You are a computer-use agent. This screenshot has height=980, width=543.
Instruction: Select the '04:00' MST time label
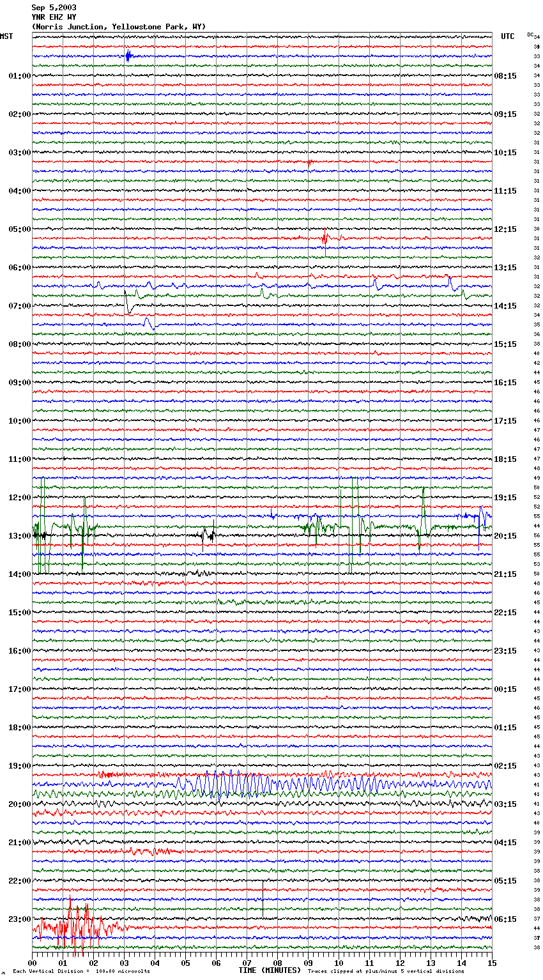coord(20,191)
